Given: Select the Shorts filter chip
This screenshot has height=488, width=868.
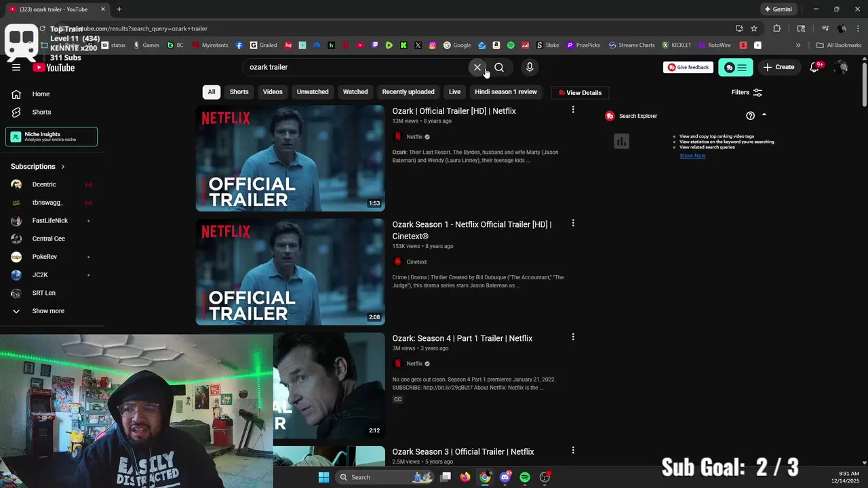Looking at the screenshot, I should (x=239, y=92).
